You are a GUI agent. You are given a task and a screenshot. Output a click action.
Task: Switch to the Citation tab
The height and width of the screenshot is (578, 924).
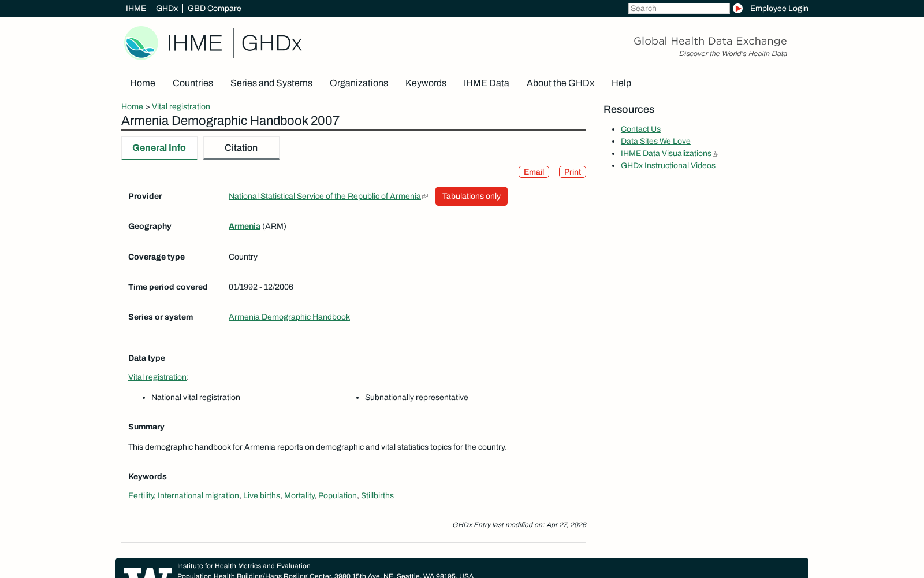pyautogui.click(x=241, y=148)
